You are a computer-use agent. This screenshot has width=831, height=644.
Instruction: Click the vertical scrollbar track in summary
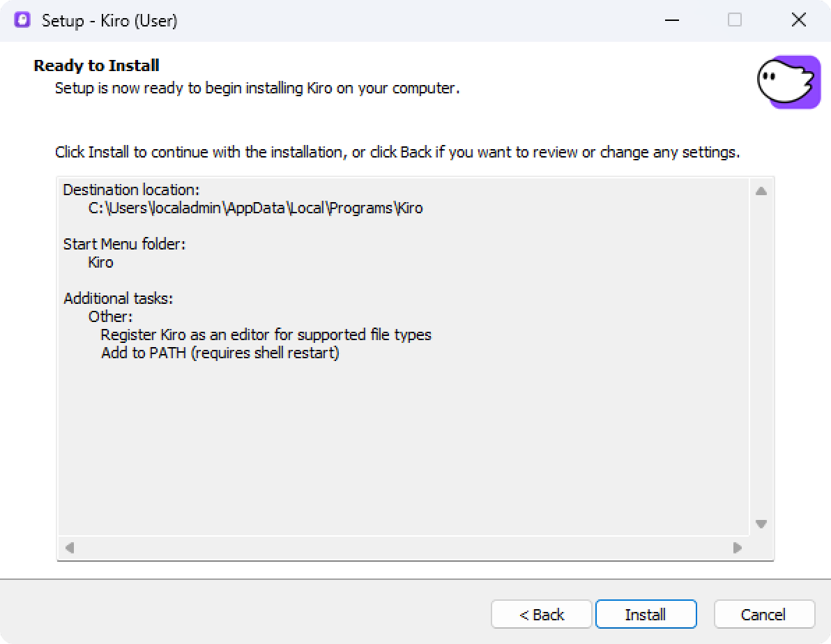point(761,358)
